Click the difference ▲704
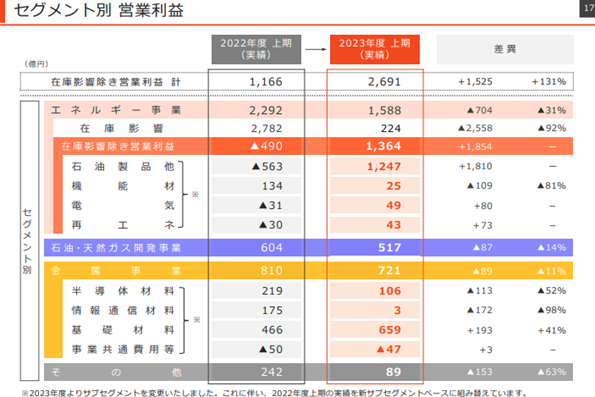 click(480, 110)
